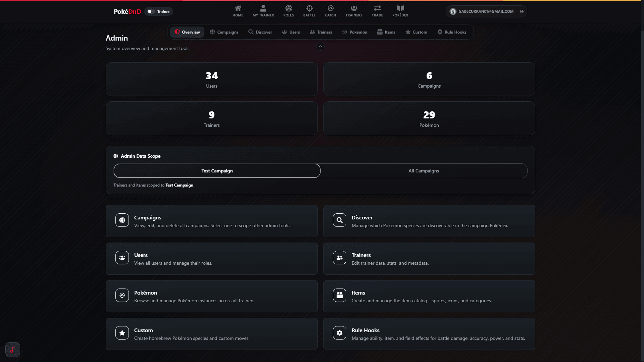Open the Trade arrows icon
Viewport: 644px width, 362px height.
377,8
